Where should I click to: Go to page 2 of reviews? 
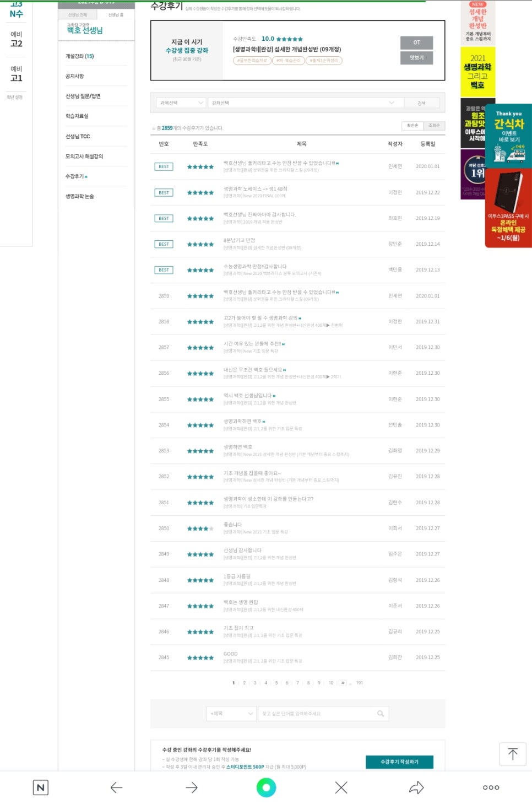(x=245, y=683)
